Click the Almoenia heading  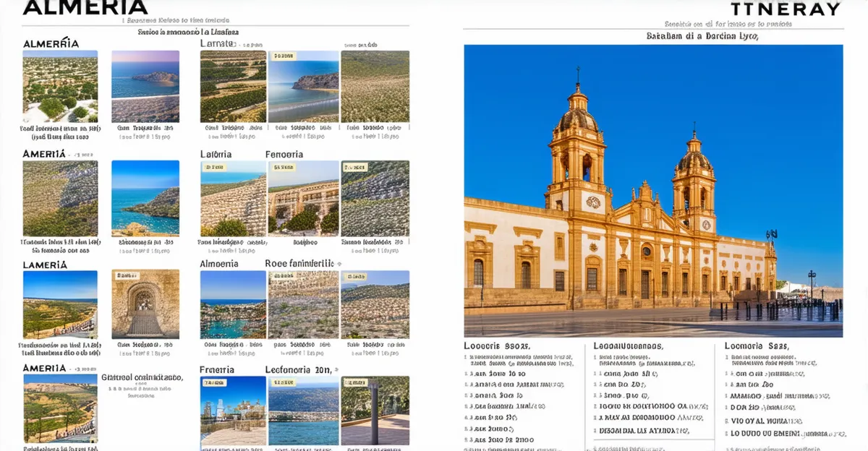219,264
